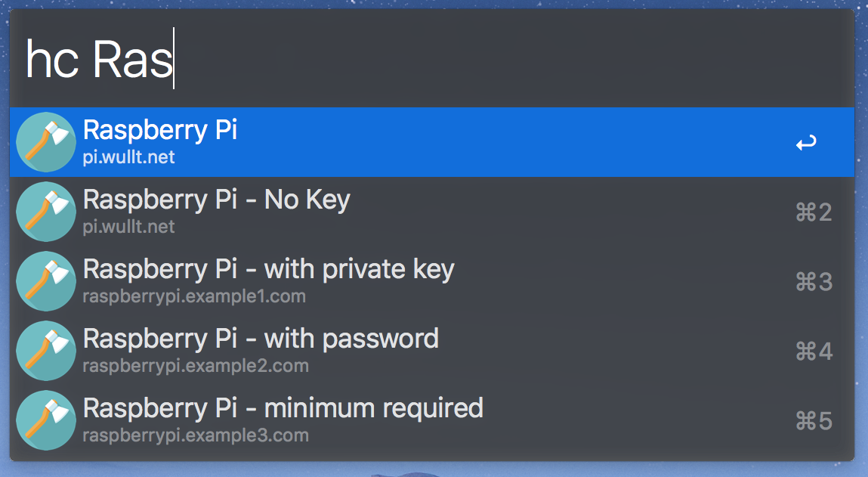This screenshot has height=477, width=868.
Task: Click the ⌘2 shortcut indicator
Action: point(814,212)
